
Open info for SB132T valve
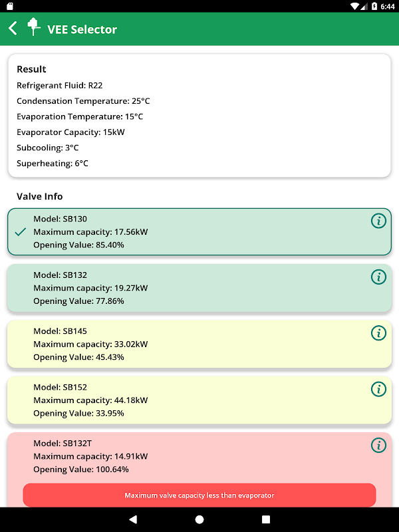point(378,445)
